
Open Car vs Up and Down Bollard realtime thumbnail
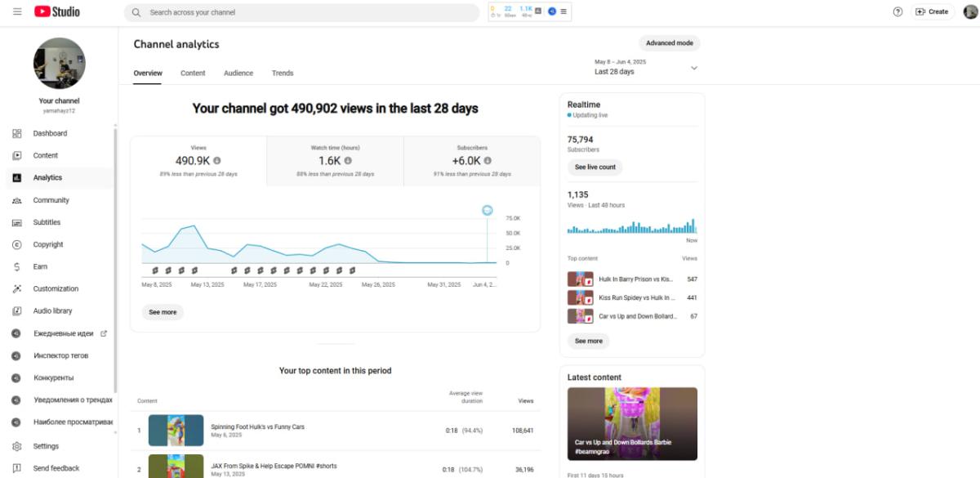click(581, 316)
